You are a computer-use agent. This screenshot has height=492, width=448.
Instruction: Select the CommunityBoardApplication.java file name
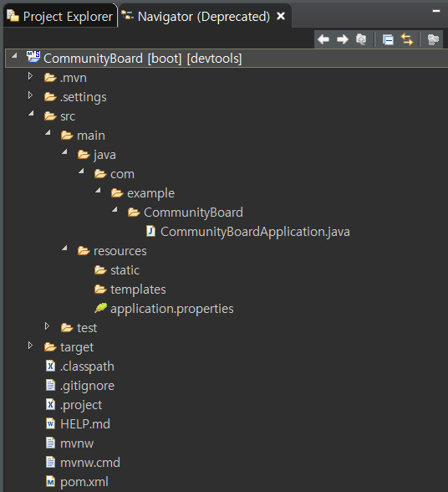(255, 232)
